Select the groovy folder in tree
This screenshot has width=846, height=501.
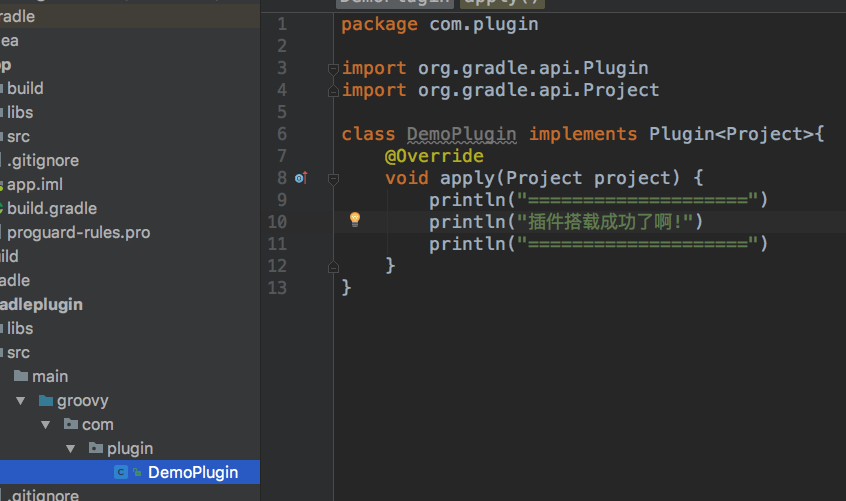tap(83, 401)
